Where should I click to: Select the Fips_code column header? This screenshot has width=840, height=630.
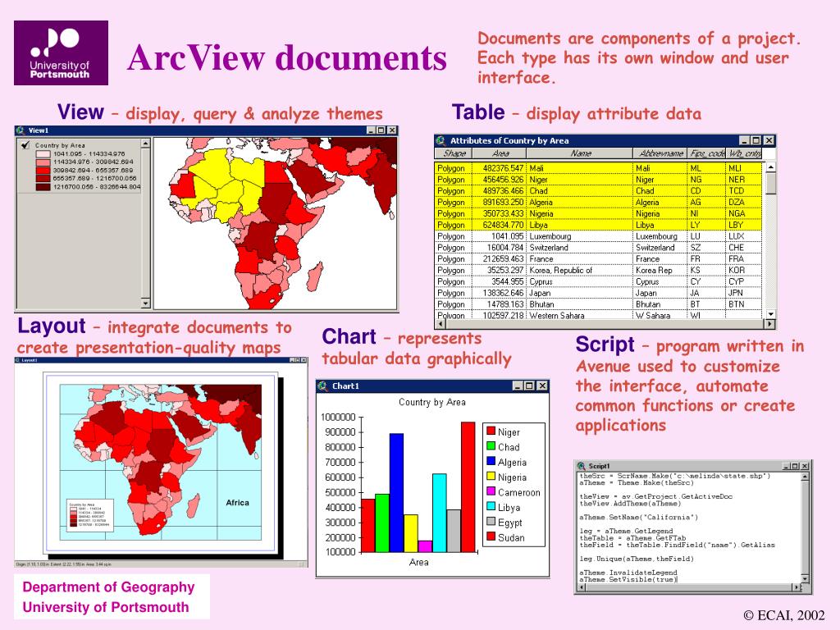pos(706,153)
